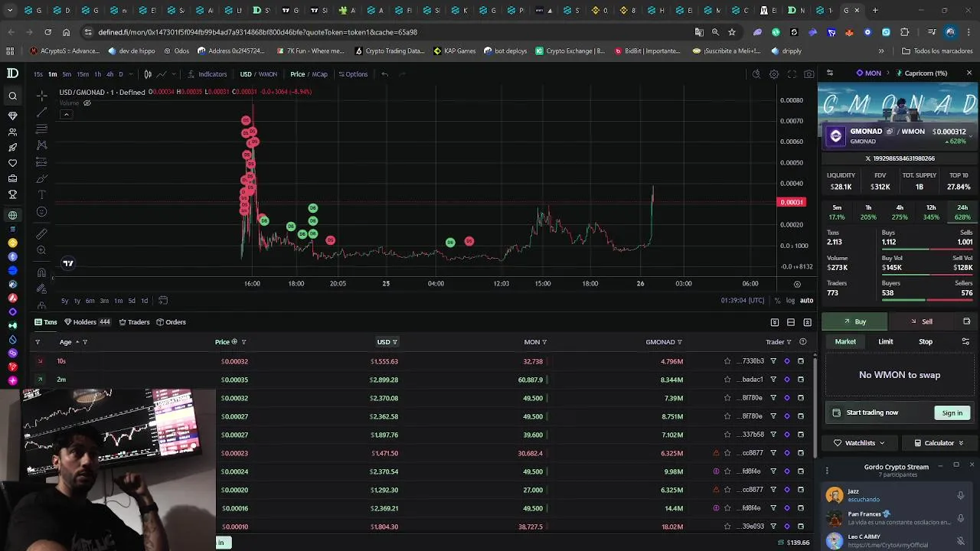Select the 1y chart range
Viewport: 980px width, 551px height.
[x=77, y=301]
